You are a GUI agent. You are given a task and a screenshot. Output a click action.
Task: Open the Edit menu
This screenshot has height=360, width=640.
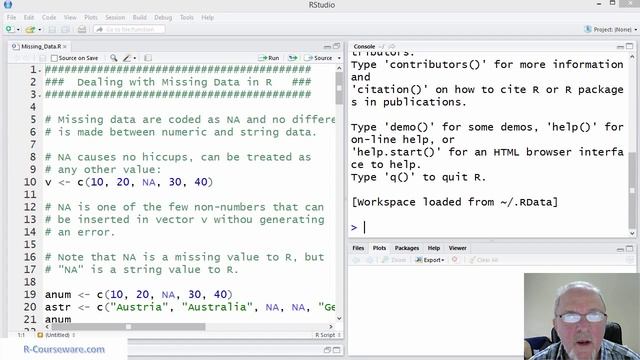[x=29, y=18]
